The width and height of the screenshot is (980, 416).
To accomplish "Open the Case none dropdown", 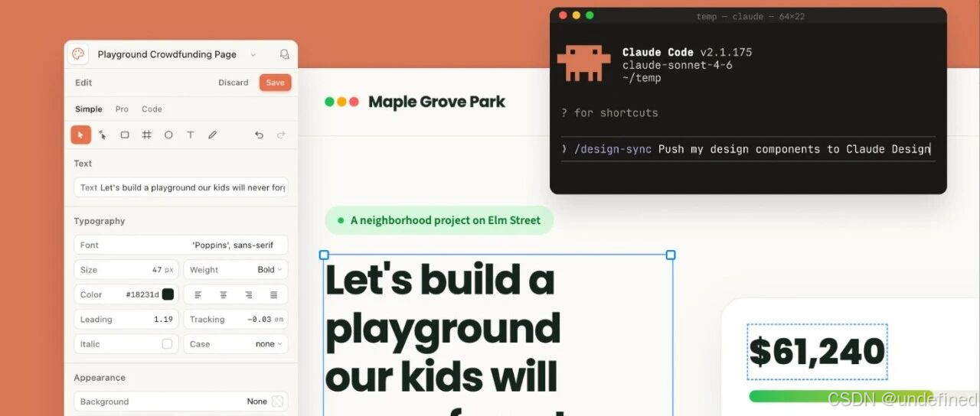I will (236, 344).
